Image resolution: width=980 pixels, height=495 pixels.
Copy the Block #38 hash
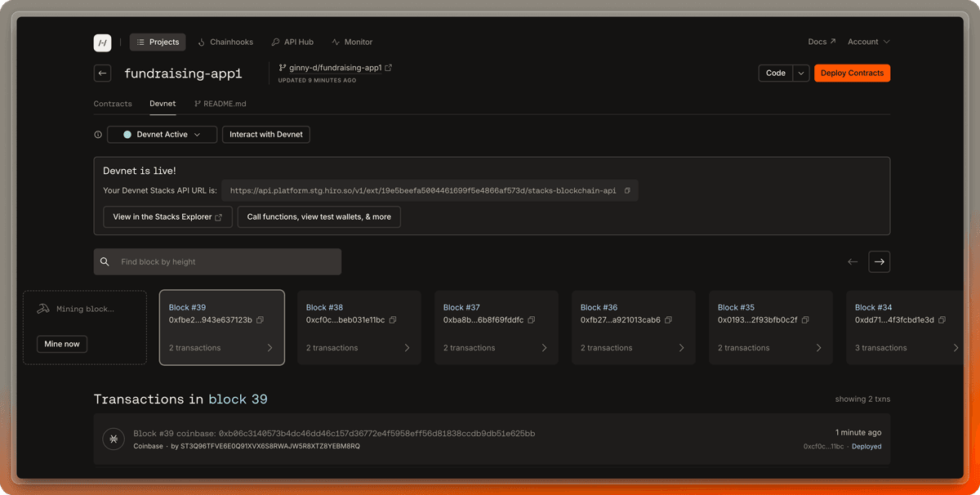click(393, 320)
